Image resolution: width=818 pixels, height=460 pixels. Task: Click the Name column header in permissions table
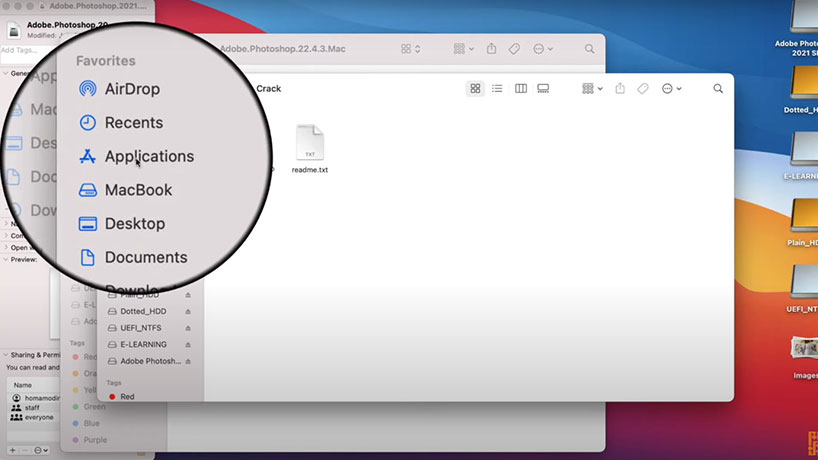click(22, 385)
